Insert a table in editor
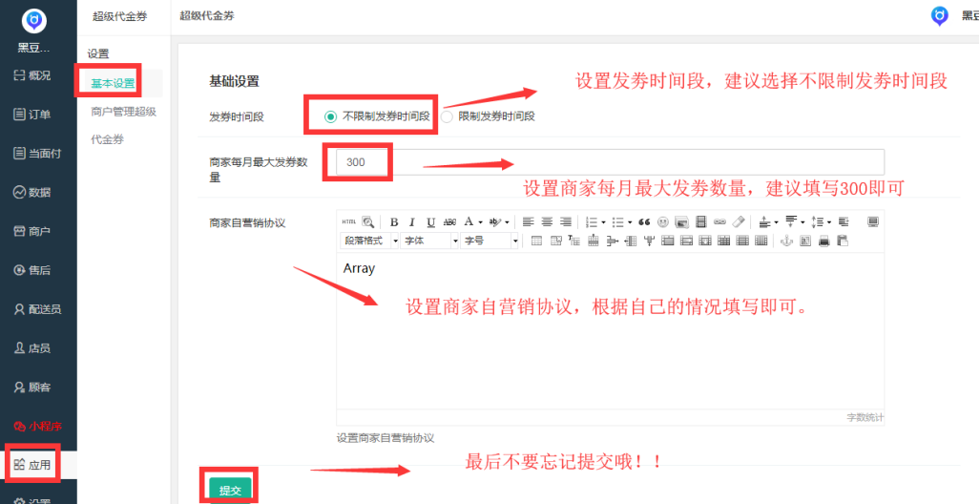 pyautogui.click(x=535, y=241)
